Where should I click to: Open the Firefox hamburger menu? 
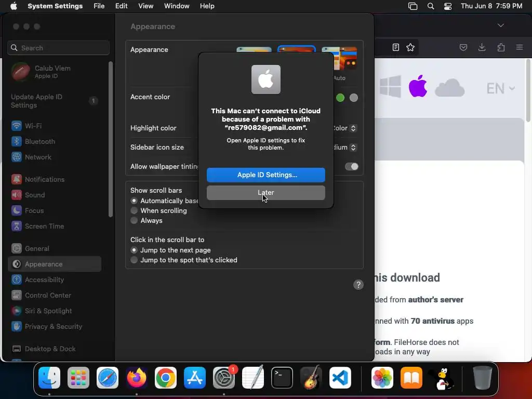pos(520,47)
